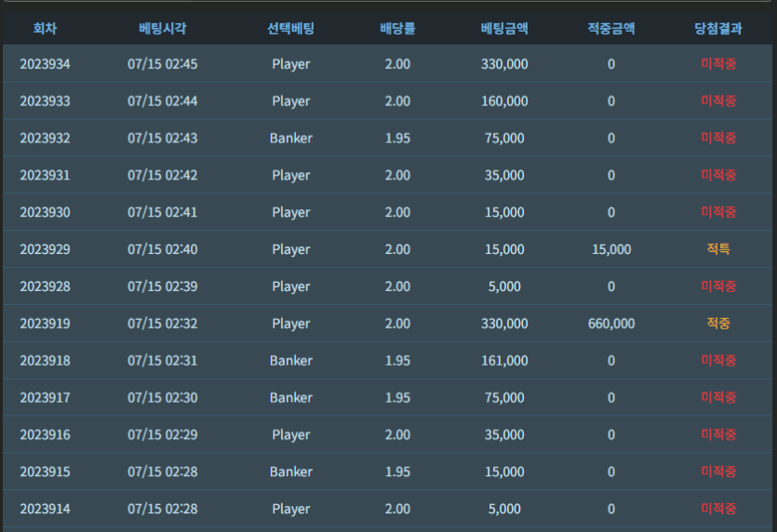Select round number 2023932
The height and width of the screenshot is (532, 777).
pyautogui.click(x=45, y=138)
